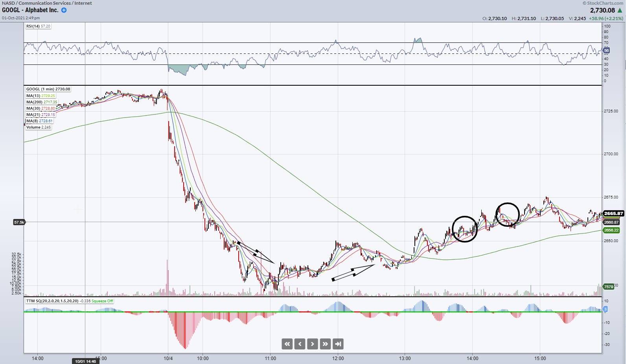Viewport: 626px width, 364px height.
Task: Click the RSI value tag showing 56
Action: [606, 50]
